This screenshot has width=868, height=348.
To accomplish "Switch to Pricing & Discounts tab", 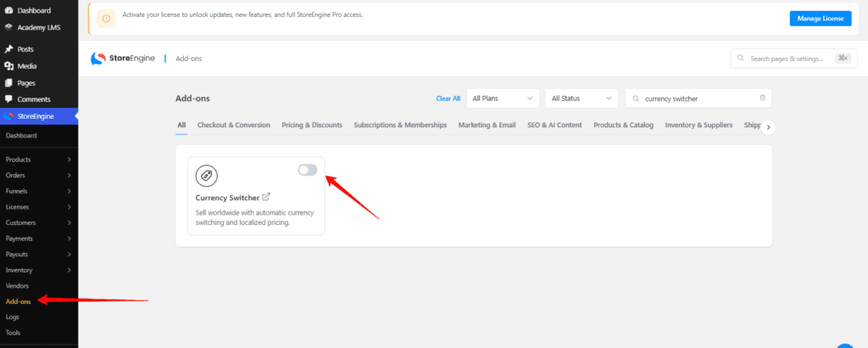I will click(312, 126).
